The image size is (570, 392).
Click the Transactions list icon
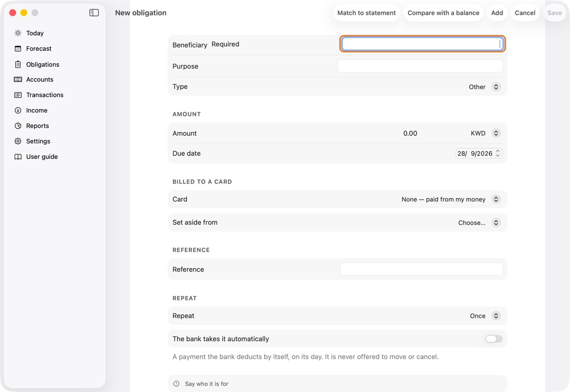click(x=18, y=95)
